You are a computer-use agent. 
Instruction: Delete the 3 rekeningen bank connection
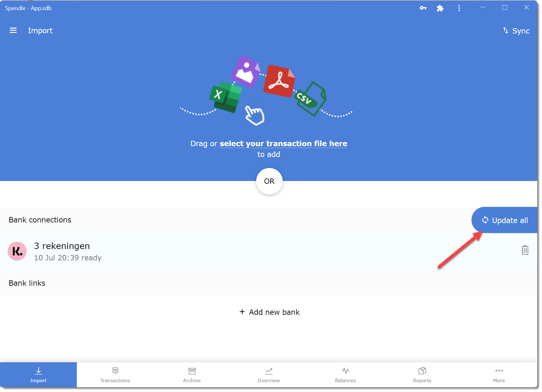click(525, 250)
